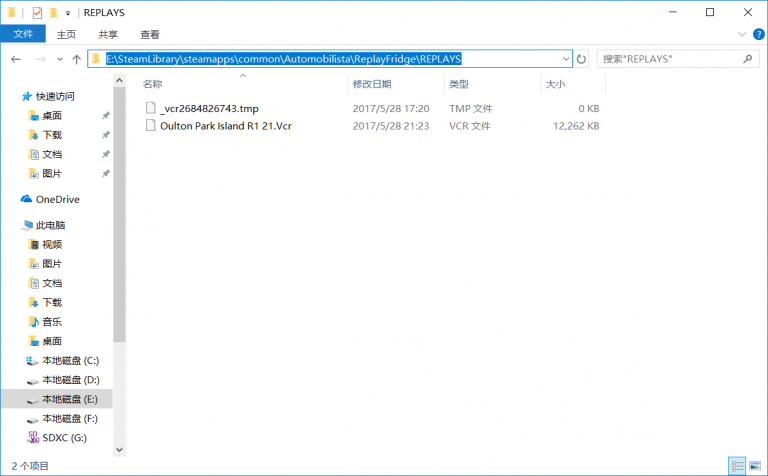Screen dimensions: 768x476
Task: Click the tmp file's icon
Action: pos(150,108)
